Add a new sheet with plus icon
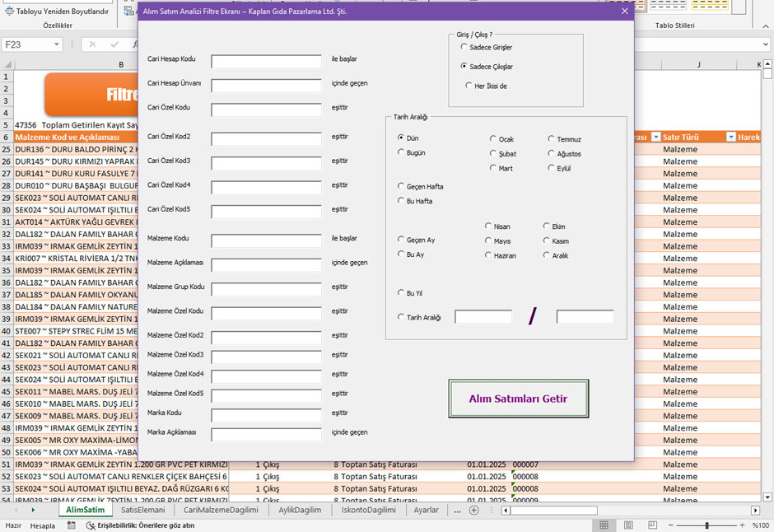This screenshot has height=532, width=774. 474,511
